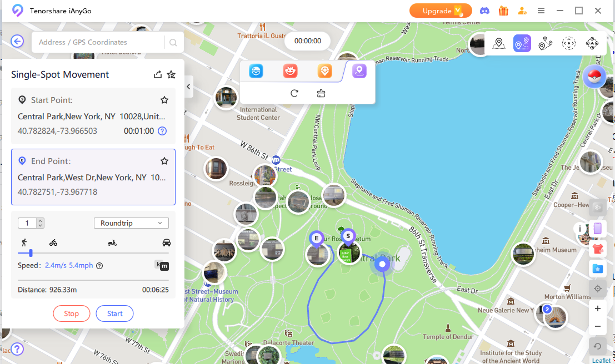This screenshot has width=615, height=364.
Task: Click the refresh icon in the floating panel
Action: pyautogui.click(x=294, y=93)
